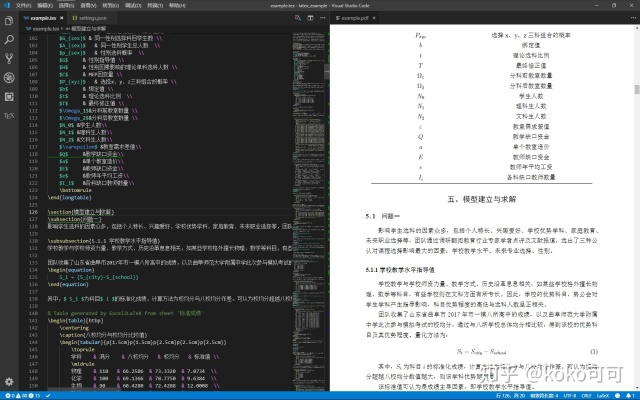Click the editor vertical scrollbar thumb
Screen dimensions: 640x400
pos(327,71)
